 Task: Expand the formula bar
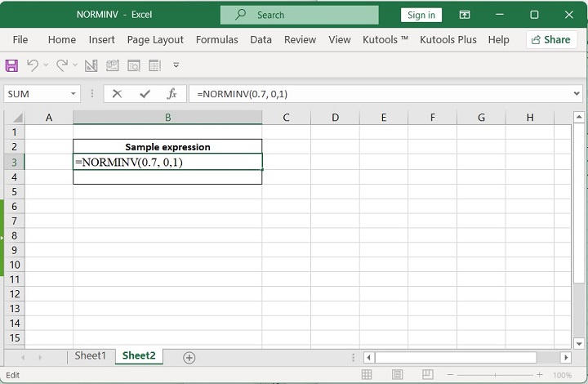coord(577,94)
